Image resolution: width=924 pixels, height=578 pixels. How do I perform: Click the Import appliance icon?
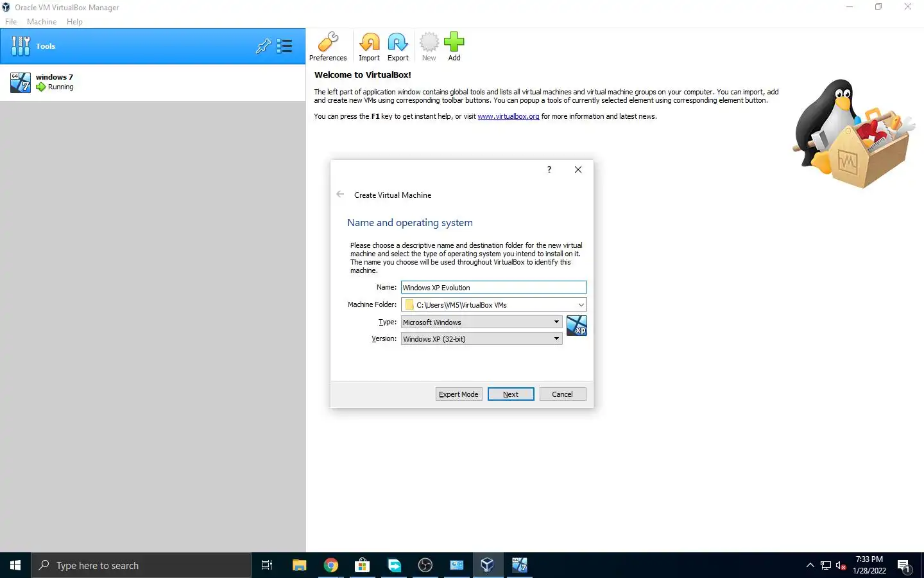369,46
